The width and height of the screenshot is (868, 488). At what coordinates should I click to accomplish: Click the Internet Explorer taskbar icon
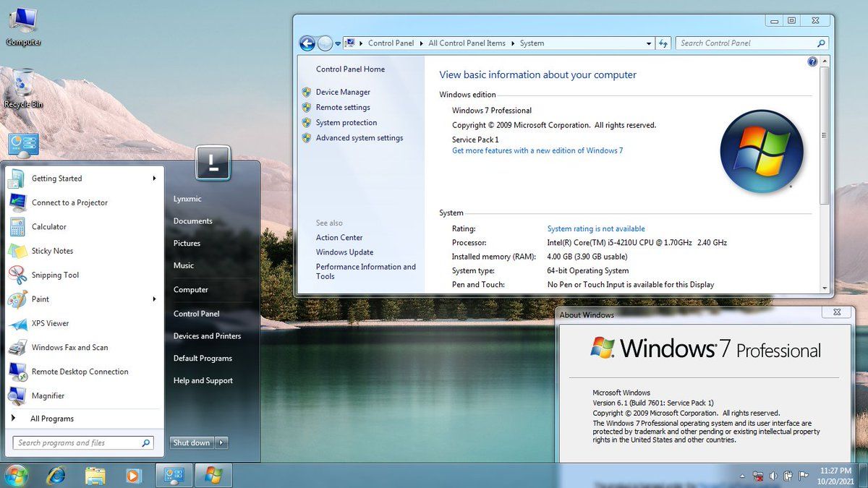(56, 475)
